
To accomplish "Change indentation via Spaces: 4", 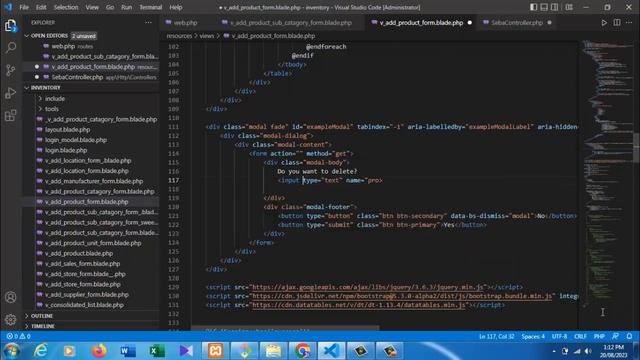I will (533, 336).
